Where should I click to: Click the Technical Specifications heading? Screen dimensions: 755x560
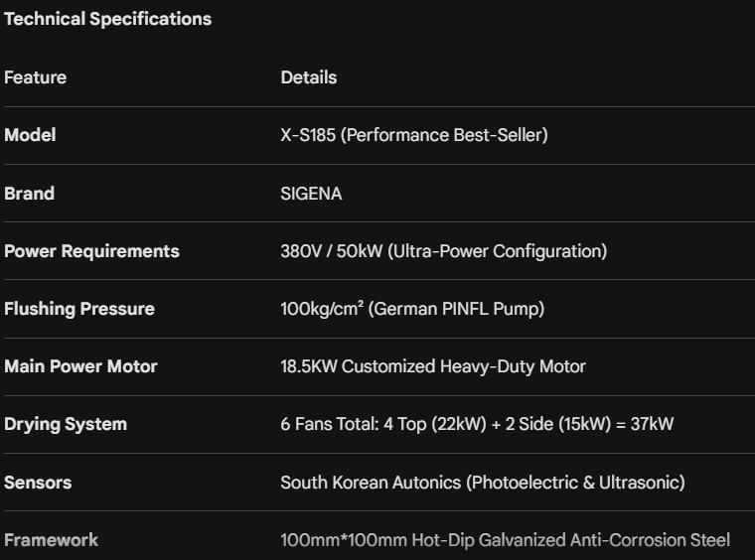coord(108,19)
